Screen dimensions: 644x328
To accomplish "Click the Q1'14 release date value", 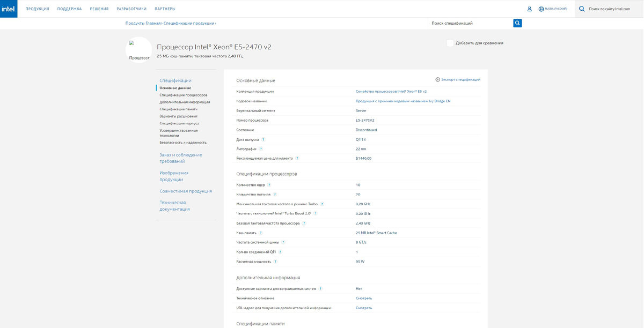I will [x=361, y=139].
